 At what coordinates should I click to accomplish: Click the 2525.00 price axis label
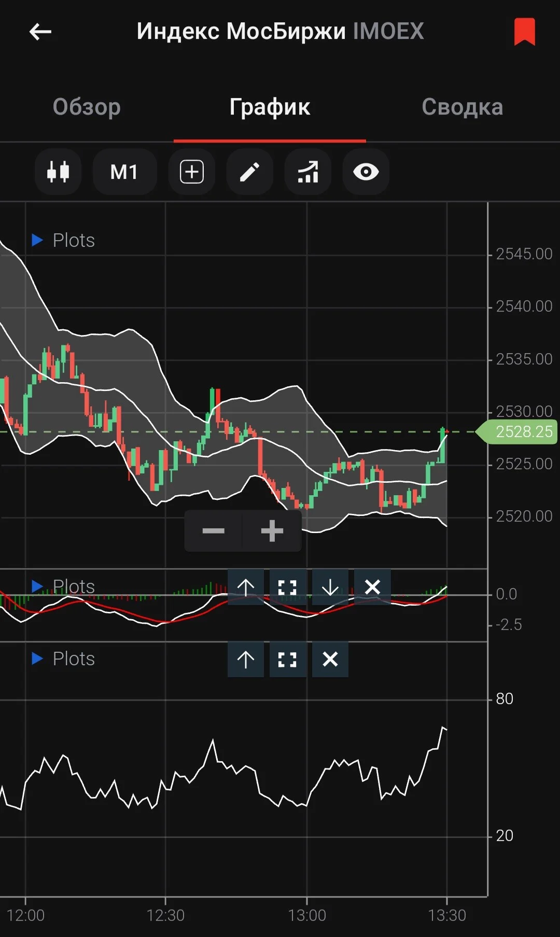524,464
